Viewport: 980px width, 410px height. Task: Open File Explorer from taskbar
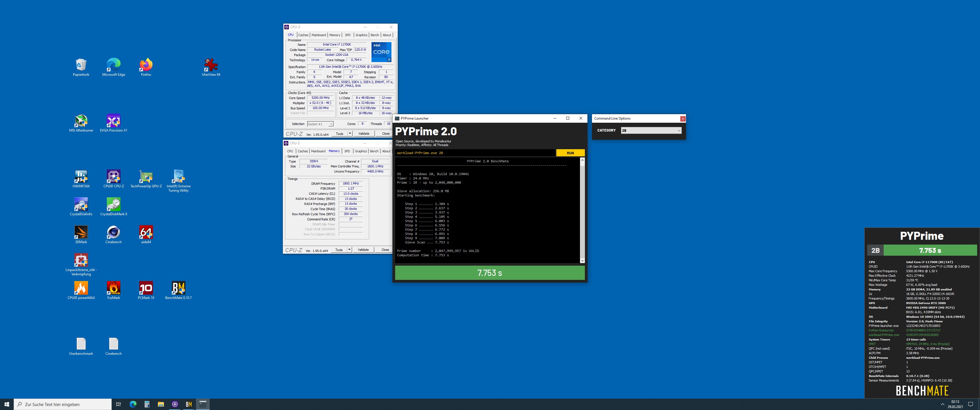click(x=161, y=404)
